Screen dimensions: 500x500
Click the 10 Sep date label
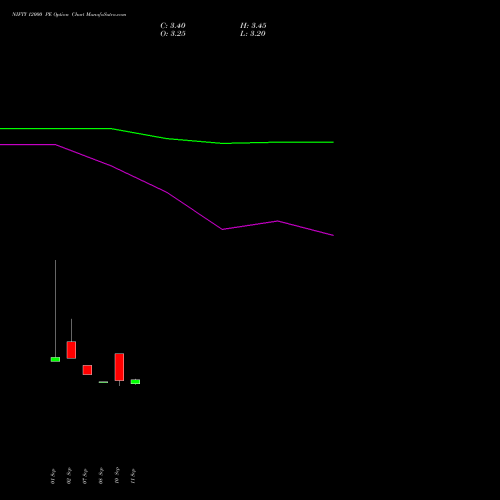(x=117, y=475)
